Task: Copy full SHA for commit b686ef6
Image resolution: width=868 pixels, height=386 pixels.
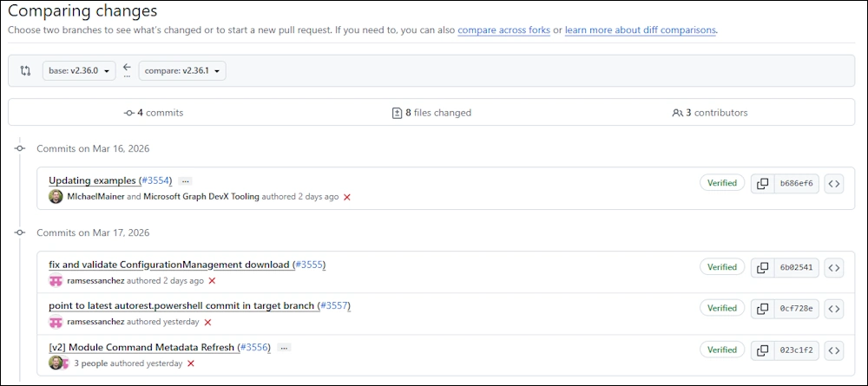Action: coord(762,184)
